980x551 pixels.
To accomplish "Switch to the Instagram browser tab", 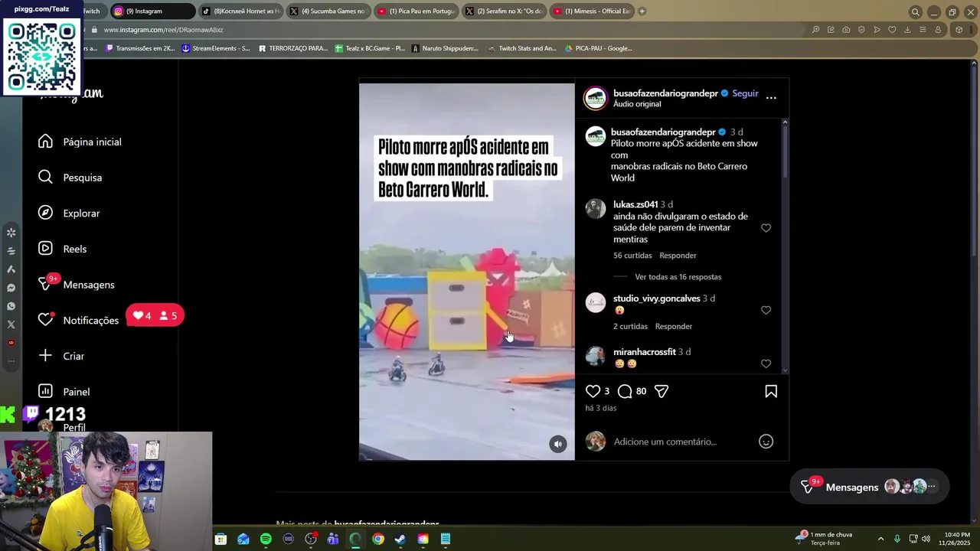I will pyautogui.click(x=152, y=11).
